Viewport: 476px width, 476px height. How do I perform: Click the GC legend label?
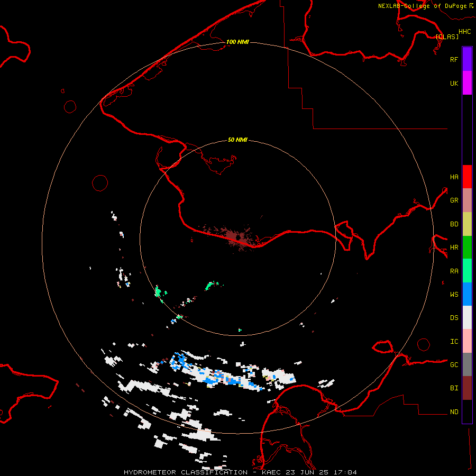[x=454, y=365]
